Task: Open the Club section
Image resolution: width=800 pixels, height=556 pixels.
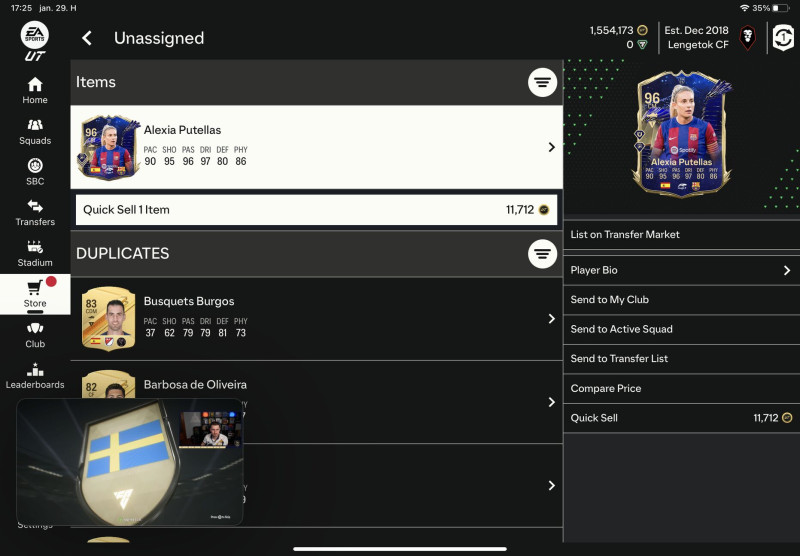Action: click(x=35, y=335)
